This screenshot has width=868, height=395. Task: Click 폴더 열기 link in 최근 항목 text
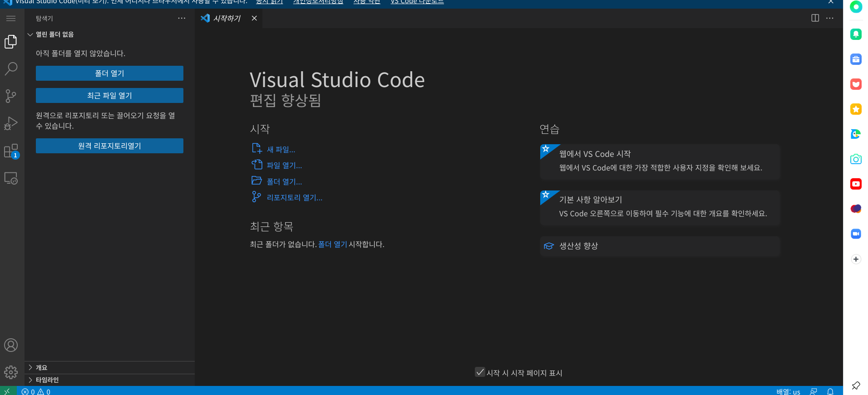pyautogui.click(x=333, y=244)
